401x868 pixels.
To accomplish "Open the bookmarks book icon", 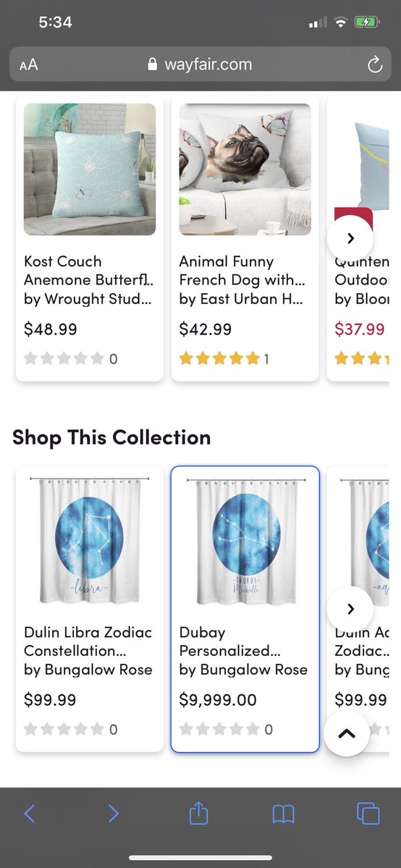I will [x=284, y=814].
